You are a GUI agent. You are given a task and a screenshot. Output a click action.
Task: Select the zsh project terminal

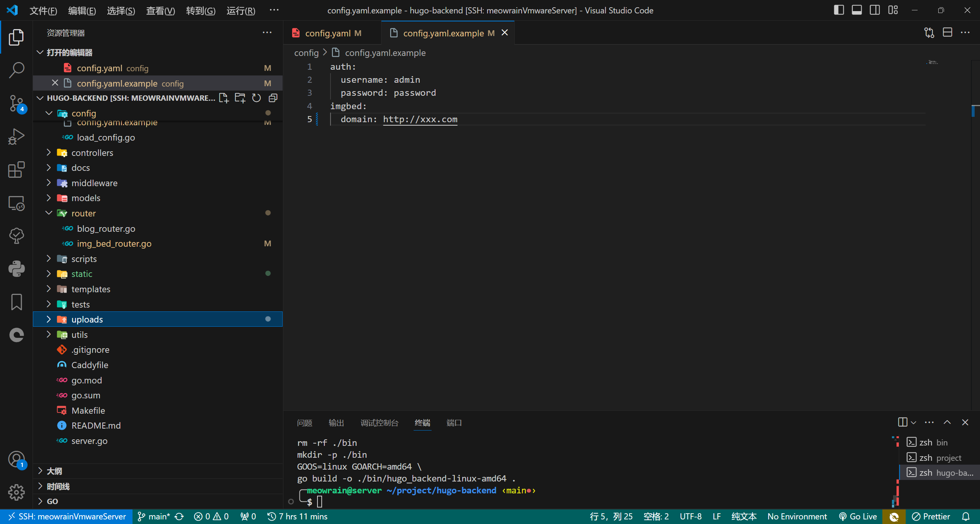pyautogui.click(x=939, y=457)
